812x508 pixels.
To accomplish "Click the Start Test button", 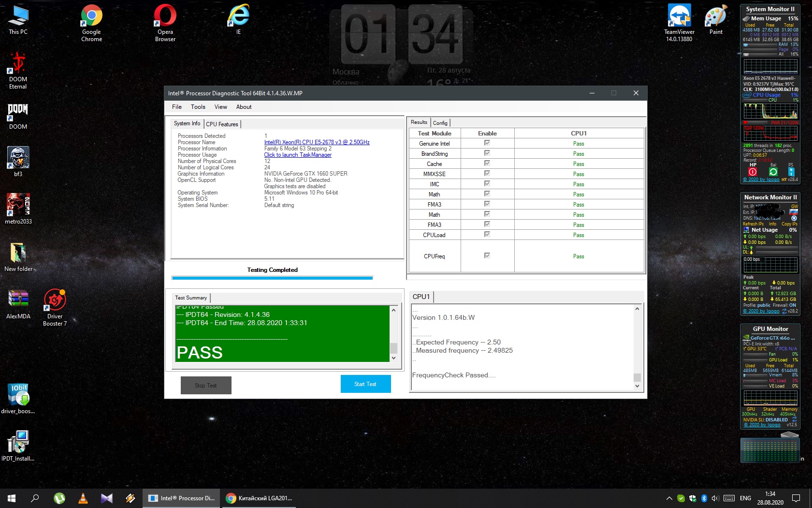I will 365,384.
